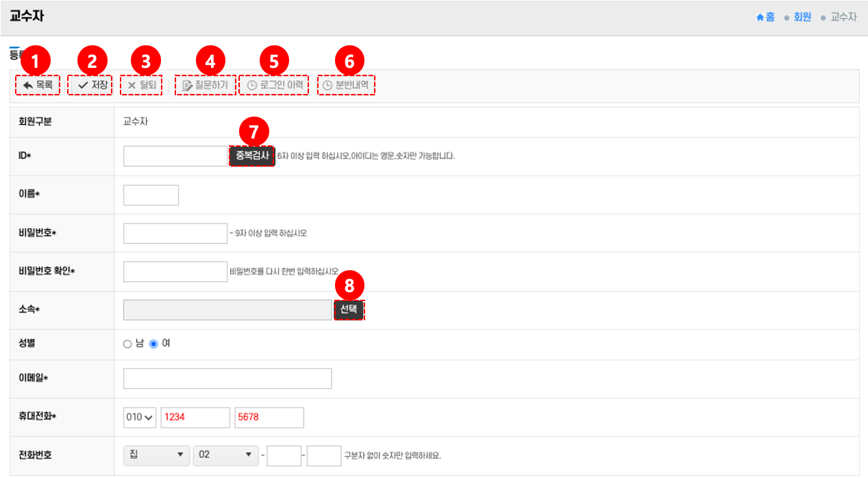View 로그인 이력 login history
Screen dimensions: 868x478
275,86
